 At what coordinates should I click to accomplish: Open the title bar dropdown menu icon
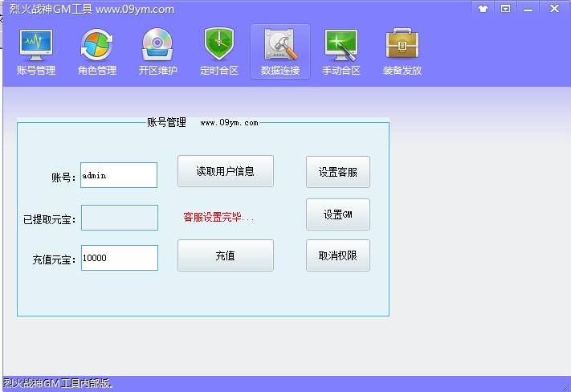tap(505, 8)
